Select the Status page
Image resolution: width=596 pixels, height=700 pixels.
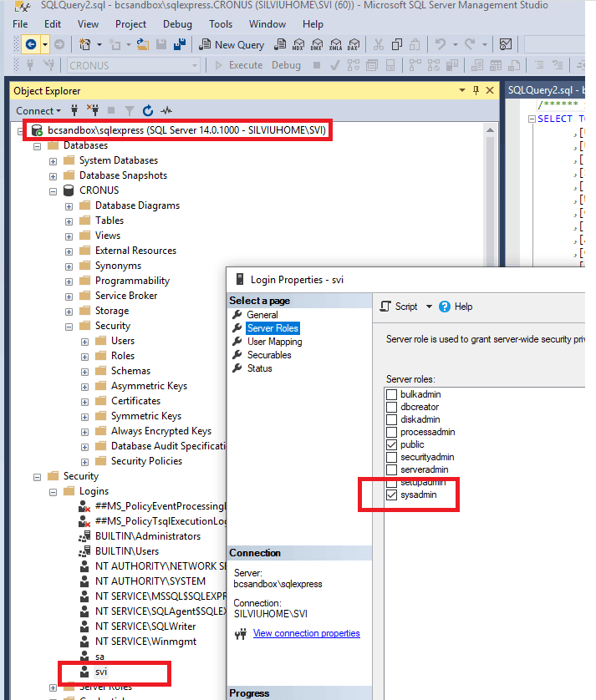click(x=260, y=368)
